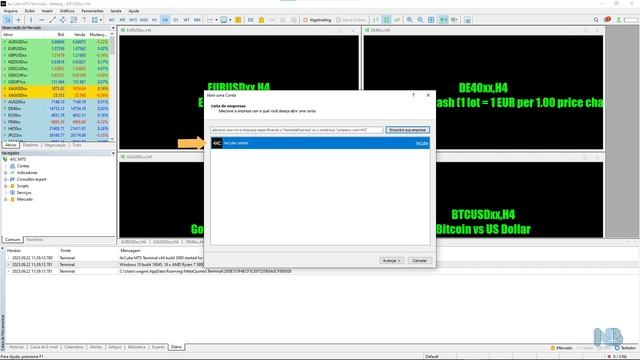Select the AUDUSDxx row in Market Watch
640x360 pixels.
click(x=56, y=42)
